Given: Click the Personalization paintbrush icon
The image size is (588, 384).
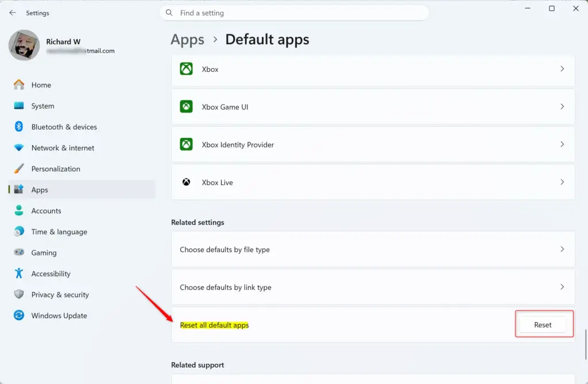Looking at the screenshot, I should tap(19, 169).
